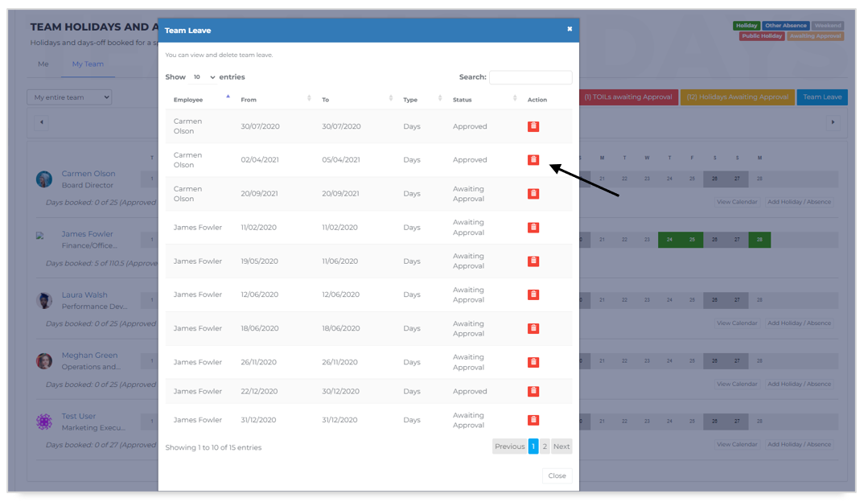Click the Awaiting Approval legend swatch
The image size is (868, 502).
(816, 36)
